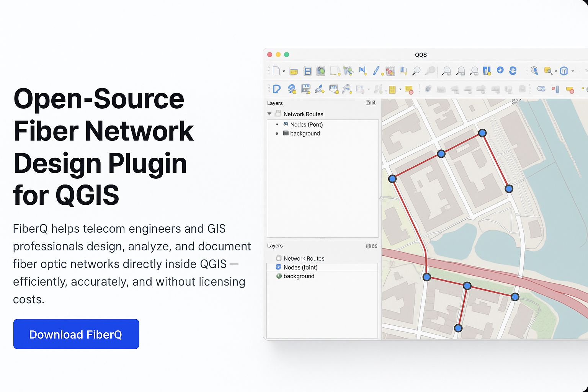Click the blue hexagon toolbar icon
The height and width of the screenshot is (392, 588).
(563, 71)
